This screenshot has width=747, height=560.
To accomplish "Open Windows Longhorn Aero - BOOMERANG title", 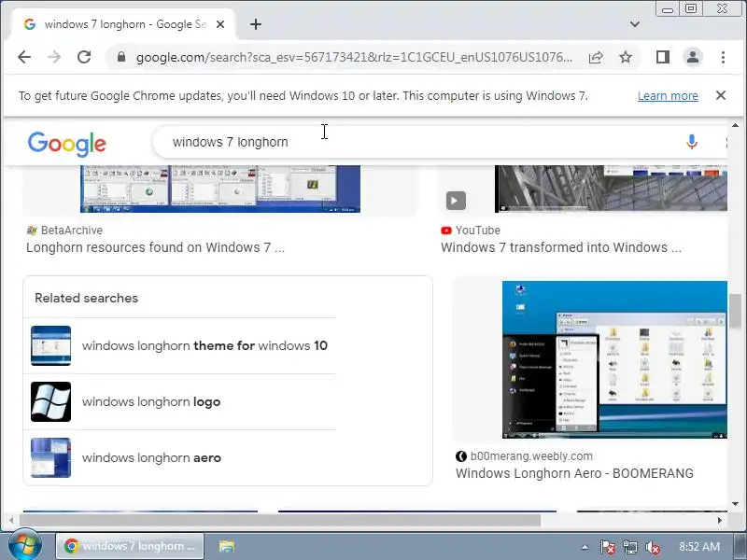I will click(574, 473).
